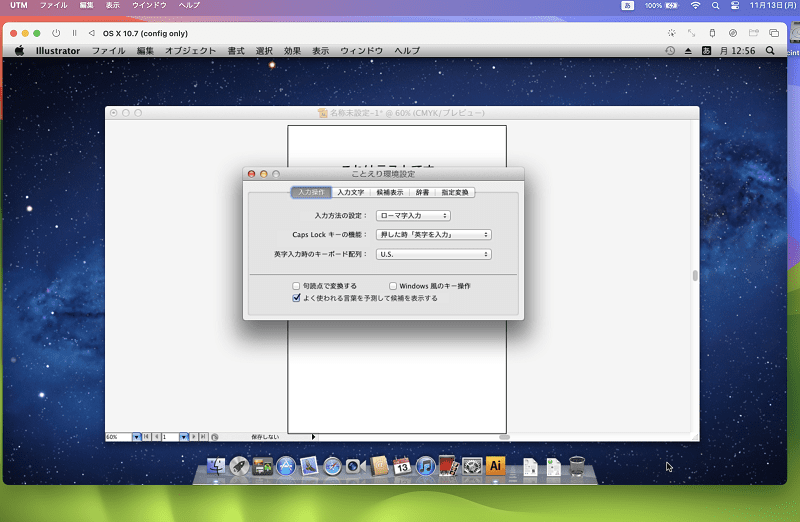Viewport: 800px width, 522px height.
Task: Open iCal calendar showing 13
Action: (402, 465)
